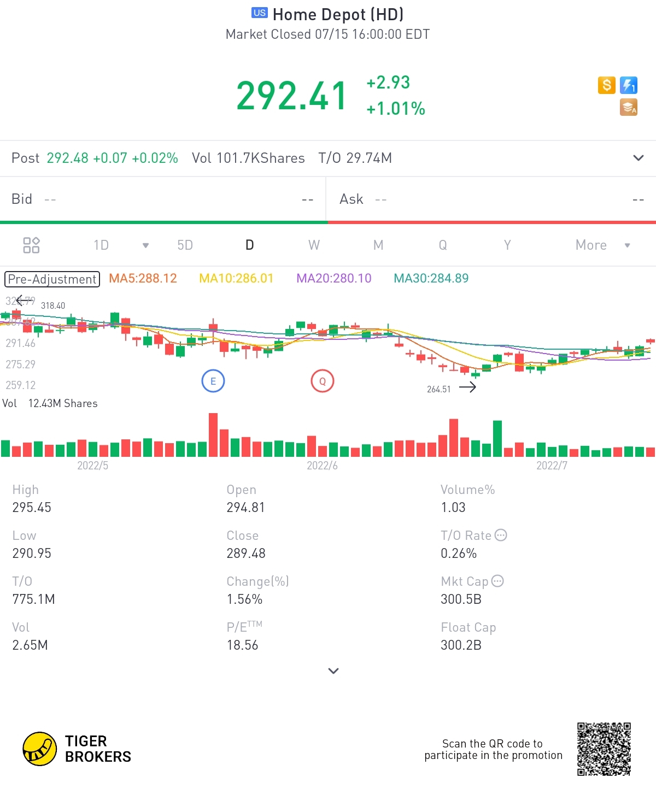
Task: Tap the Close 289.48 value
Action: tap(246, 554)
